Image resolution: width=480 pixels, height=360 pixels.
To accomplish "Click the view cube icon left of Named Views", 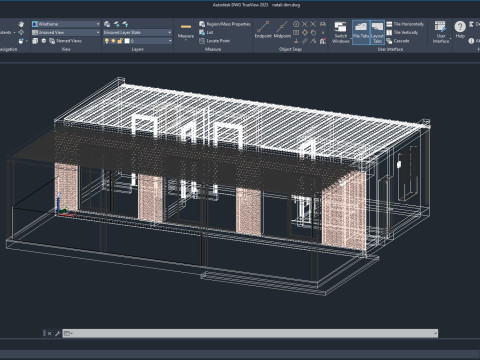I will coord(35,41).
